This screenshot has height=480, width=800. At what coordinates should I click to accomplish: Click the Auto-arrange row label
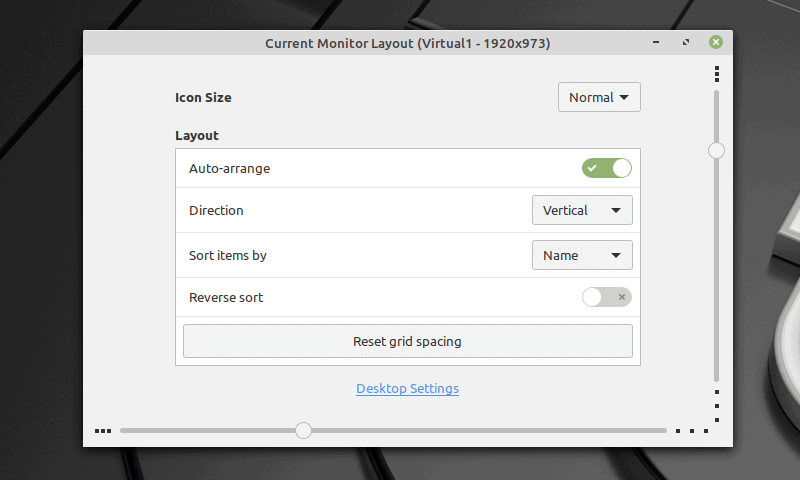click(x=229, y=168)
